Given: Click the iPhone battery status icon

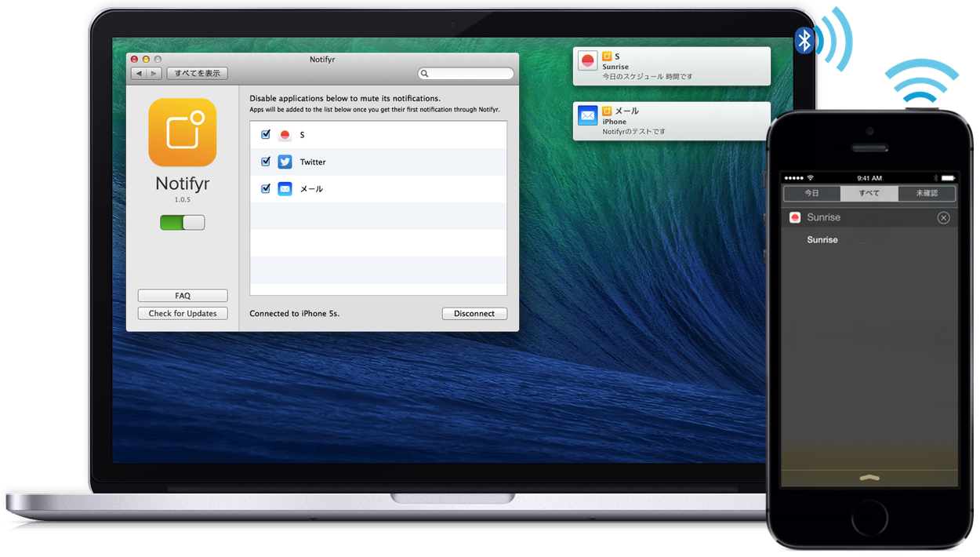Looking at the screenshot, I should pos(948,178).
